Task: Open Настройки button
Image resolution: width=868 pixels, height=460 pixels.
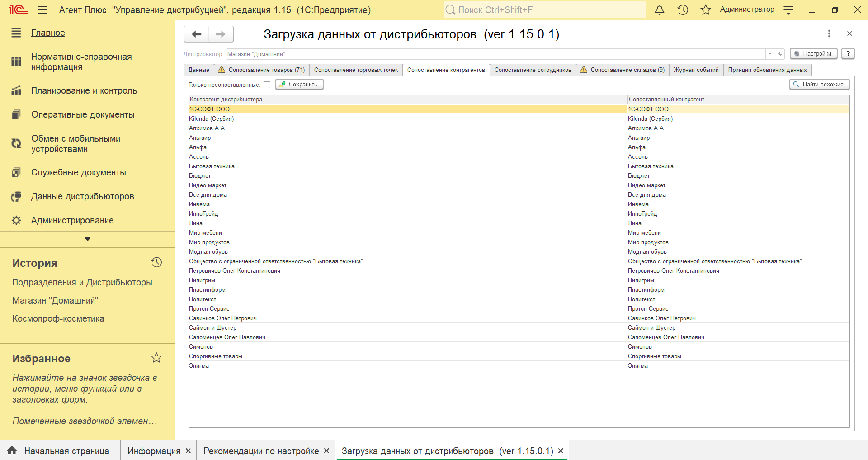Action: 813,53
